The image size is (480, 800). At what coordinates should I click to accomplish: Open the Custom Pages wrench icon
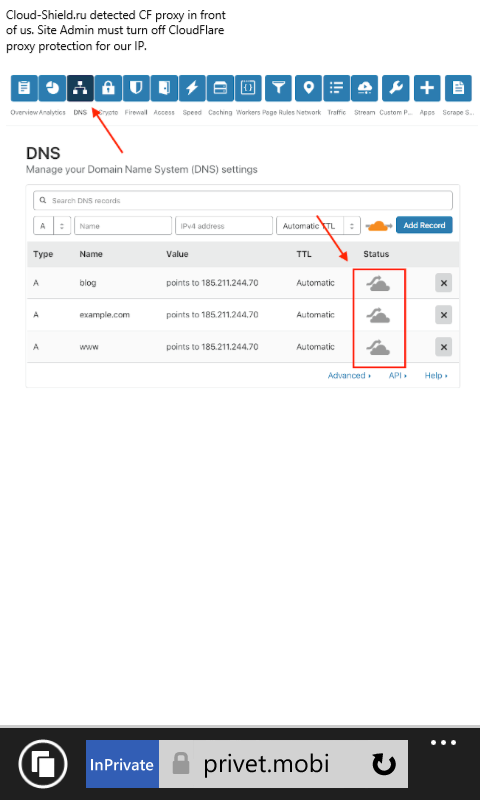pos(396,88)
